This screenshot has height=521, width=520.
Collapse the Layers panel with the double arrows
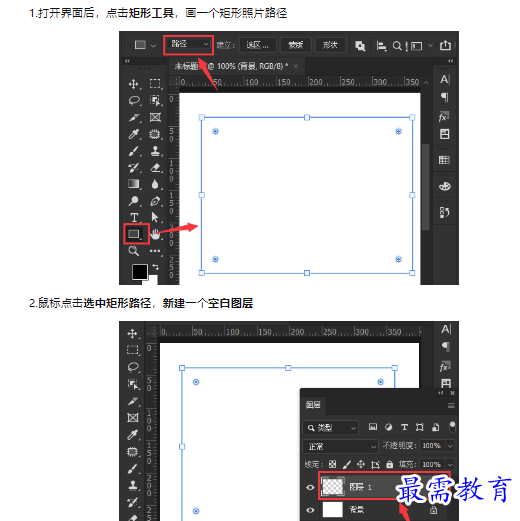click(441, 393)
